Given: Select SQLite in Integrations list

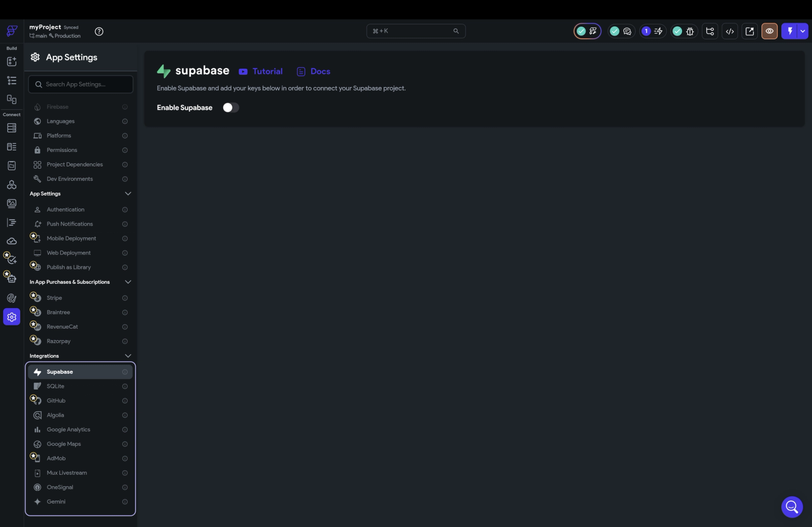Looking at the screenshot, I should (80, 386).
